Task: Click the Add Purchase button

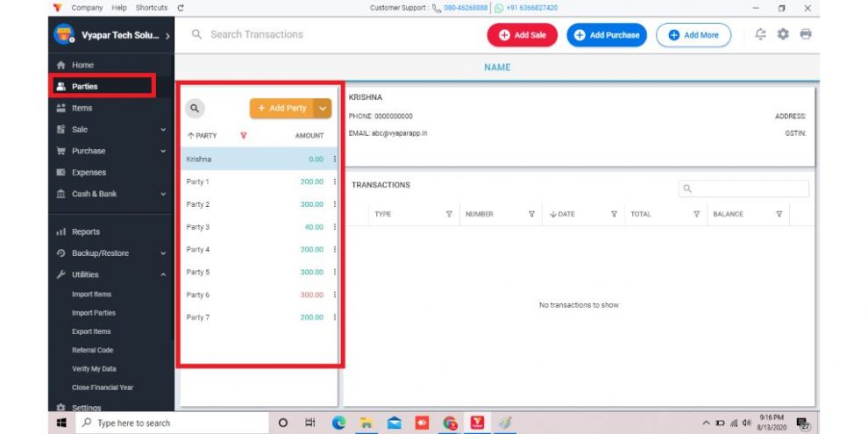Action: click(607, 35)
